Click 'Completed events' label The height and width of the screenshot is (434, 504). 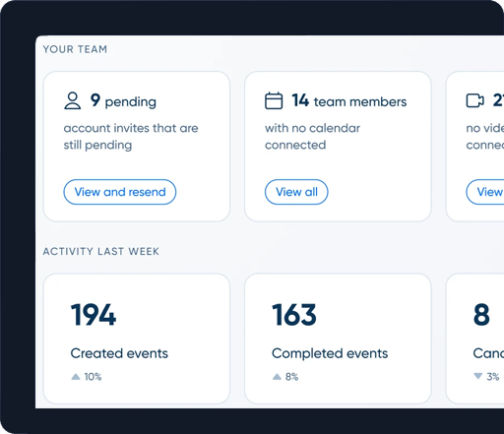pos(330,353)
